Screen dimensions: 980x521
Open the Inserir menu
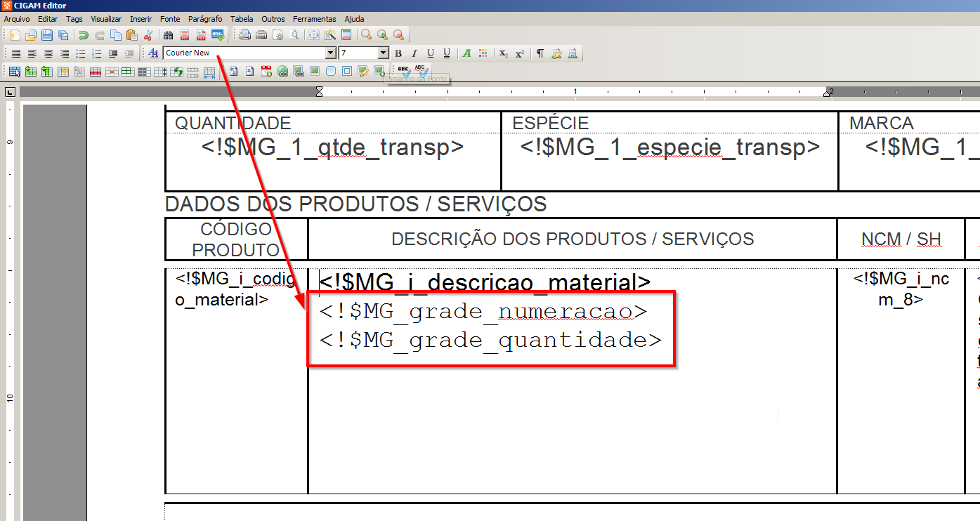[x=141, y=19]
